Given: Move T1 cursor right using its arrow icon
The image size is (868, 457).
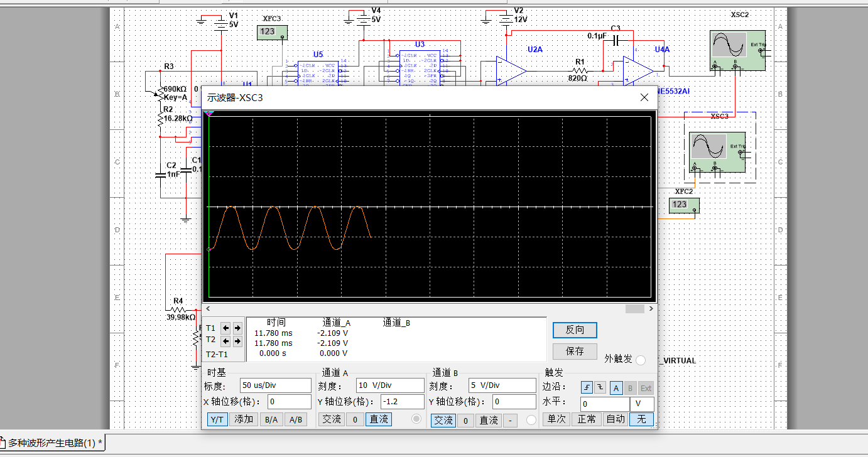Looking at the screenshot, I should [x=237, y=328].
